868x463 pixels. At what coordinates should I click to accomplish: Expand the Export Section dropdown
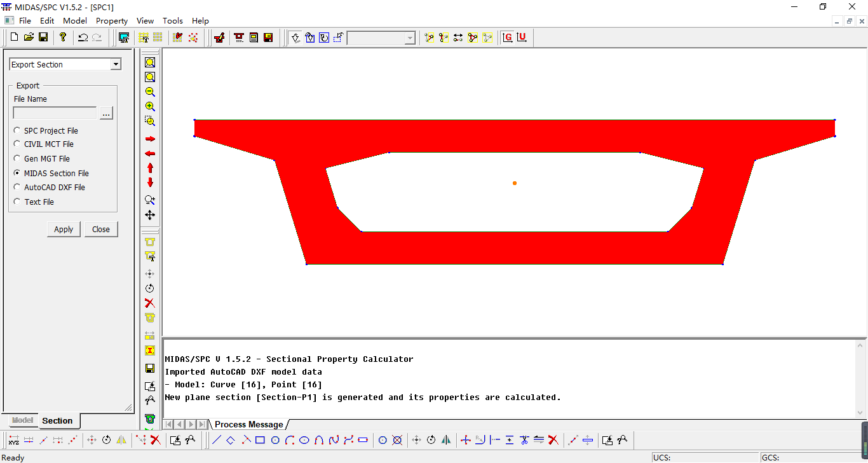(115, 64)
